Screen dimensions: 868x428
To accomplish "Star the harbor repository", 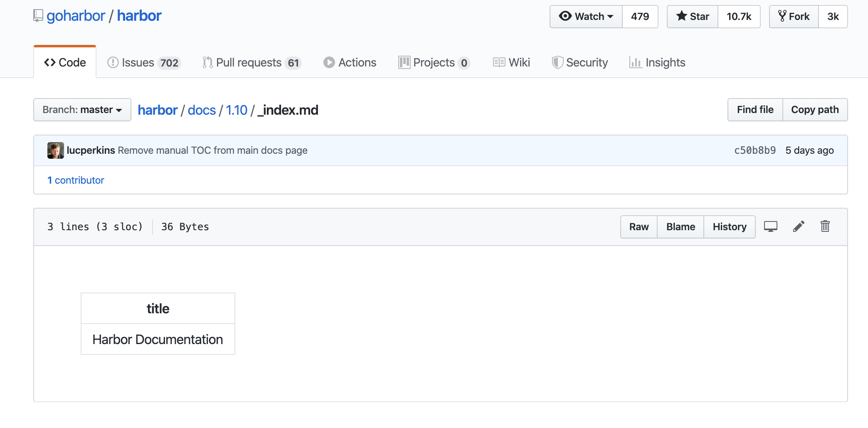I will point(692,16).
